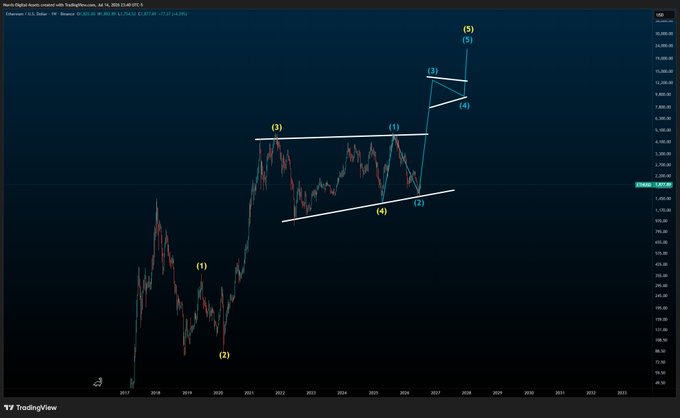The width and height of the screenshot is (680, 418).
Task: Select the yellow (3) wave label
Action: tap(277, 127)
